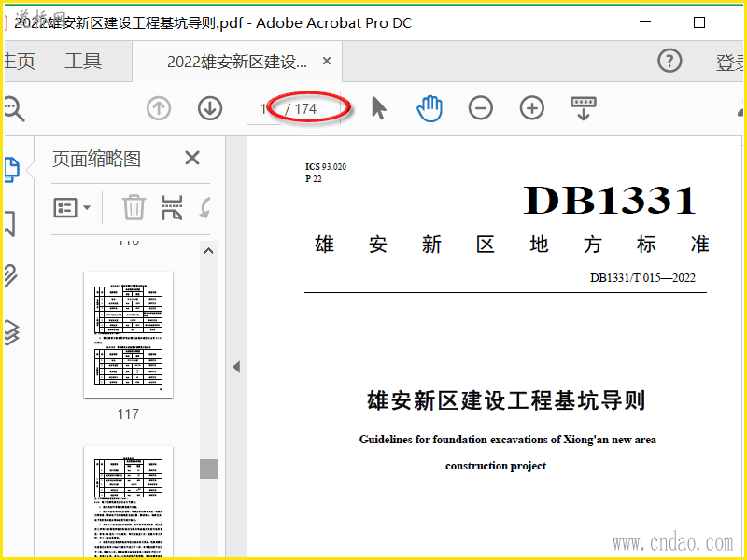
Task: Open attachments paperclip sidebar icon
Action: click(11, 275)
